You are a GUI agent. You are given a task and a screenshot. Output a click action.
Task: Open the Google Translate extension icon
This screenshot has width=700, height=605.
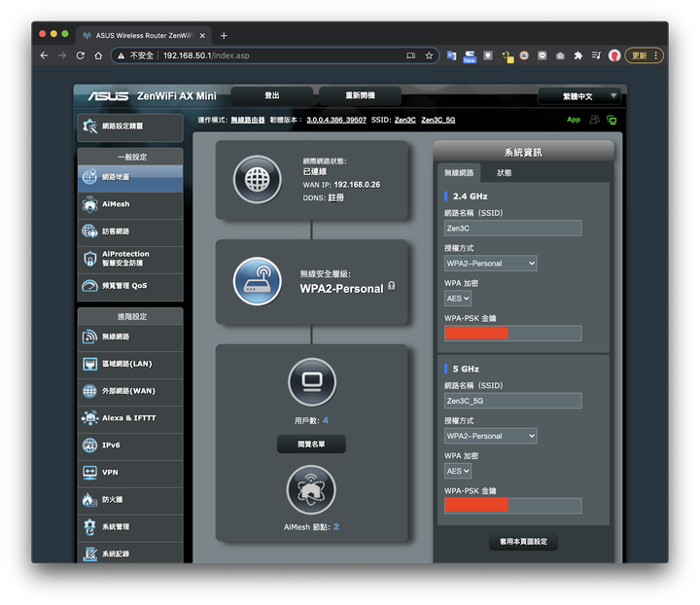[452, 55]
